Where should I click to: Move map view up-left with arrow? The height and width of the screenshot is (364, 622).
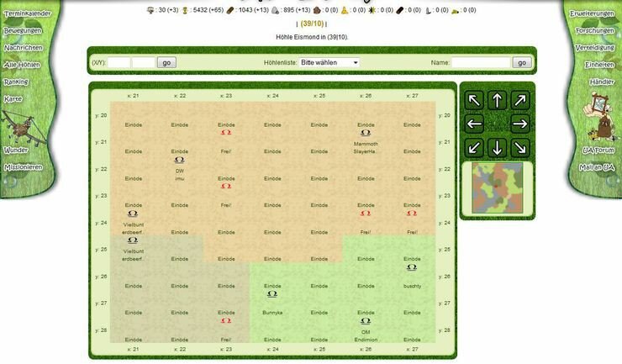pos(474,100)
